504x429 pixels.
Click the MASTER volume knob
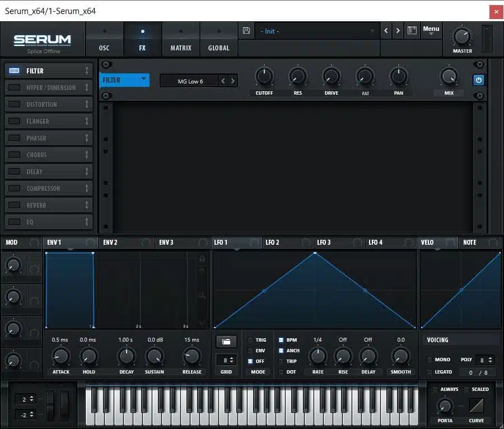coord(462,36)
